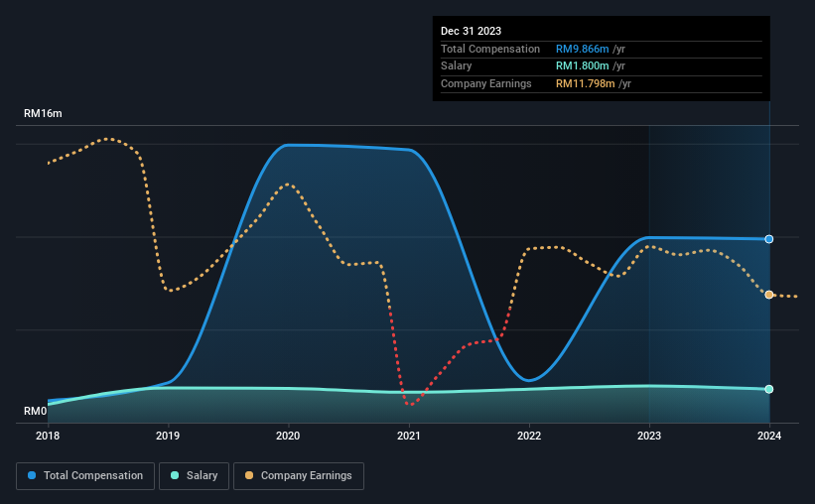Click the RM1.800m salary value
This screenshot has width=815, height=504.
pyautogui.click(x=582, y=66)
